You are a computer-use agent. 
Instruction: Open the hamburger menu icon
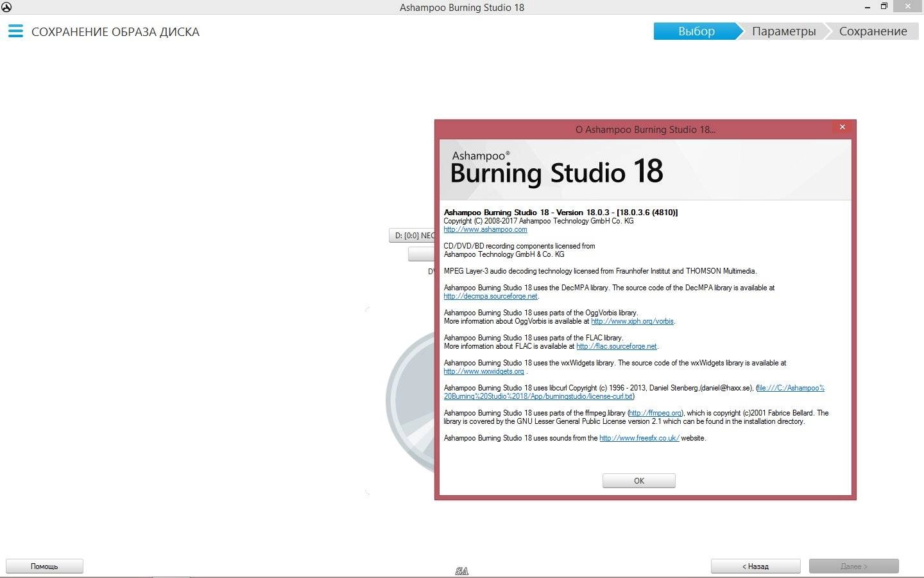point(15,31)
